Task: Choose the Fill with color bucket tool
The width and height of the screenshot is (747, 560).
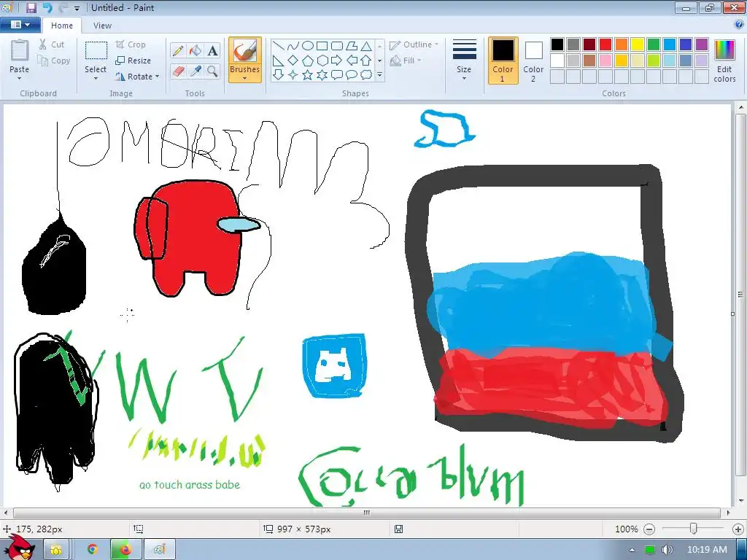Action: coord(196,50)
